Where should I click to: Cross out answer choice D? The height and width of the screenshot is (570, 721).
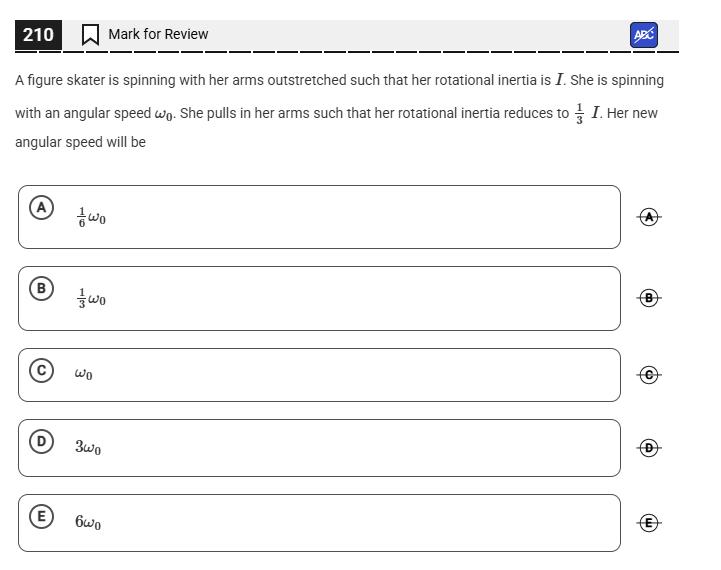(649, 447)
